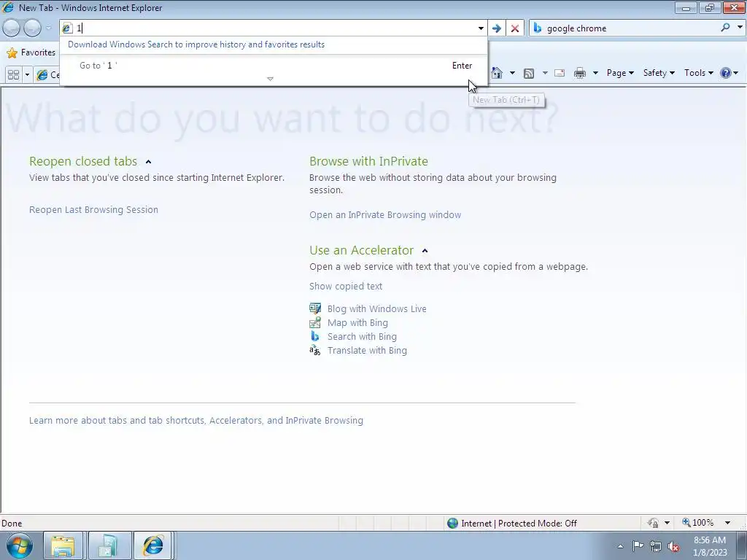Expand the zoom level dropdown arrow
Viewport: 747px width, 560px height.
click(727, 523)
